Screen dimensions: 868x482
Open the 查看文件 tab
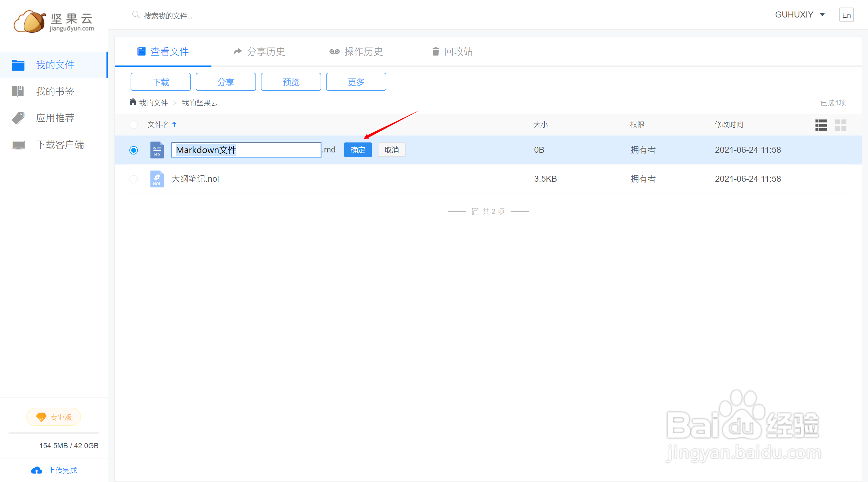163,52
